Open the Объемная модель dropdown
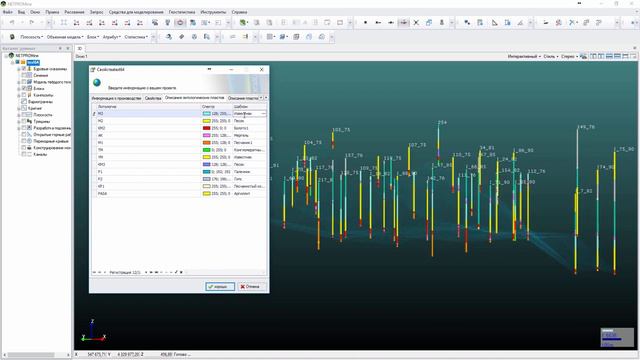640x360 pixels. click(65, 37)
